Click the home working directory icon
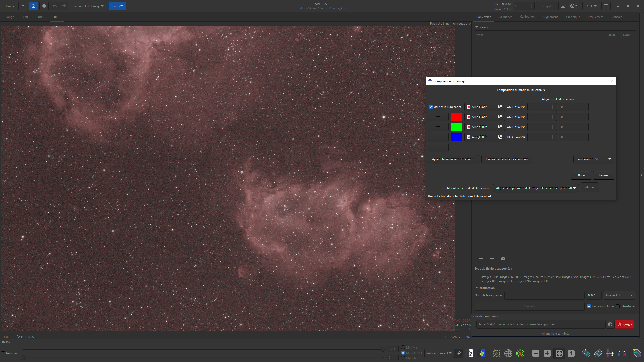Viewport: 644px width, 362px height. [33, 6]
